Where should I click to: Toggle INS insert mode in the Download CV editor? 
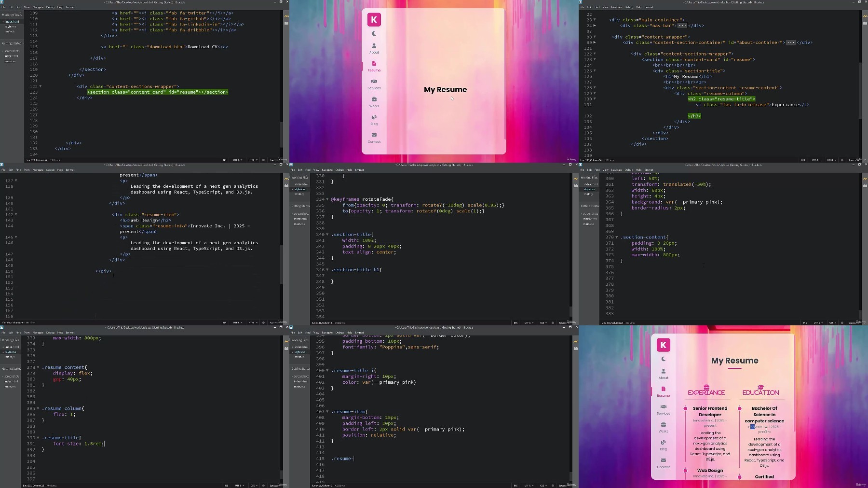(x=224, y=160)
